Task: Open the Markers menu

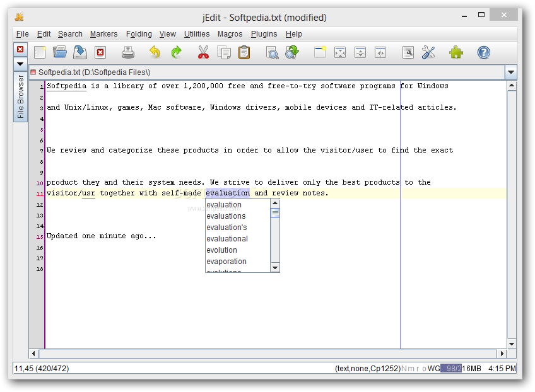Action: (x=103, y=34)
